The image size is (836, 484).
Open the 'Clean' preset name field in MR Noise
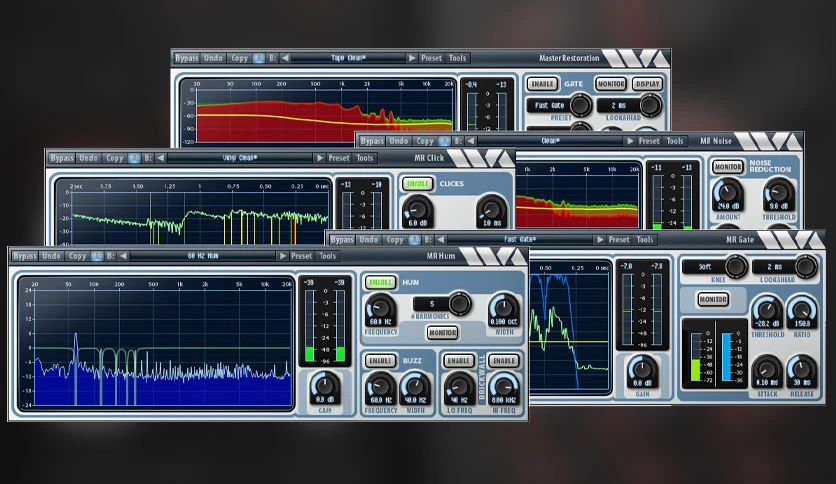point(550,141)
